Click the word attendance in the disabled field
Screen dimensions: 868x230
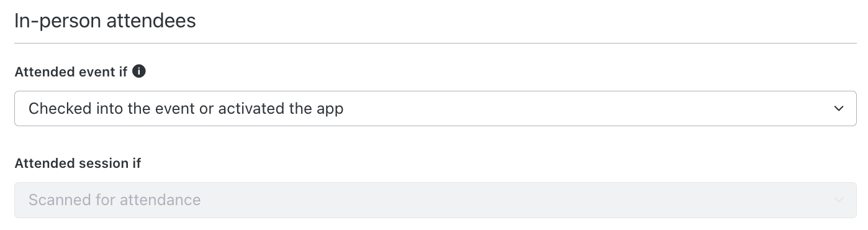[160, 200]
